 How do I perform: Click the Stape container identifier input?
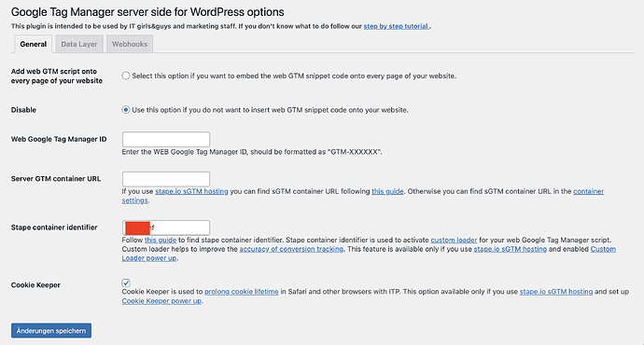166,228
